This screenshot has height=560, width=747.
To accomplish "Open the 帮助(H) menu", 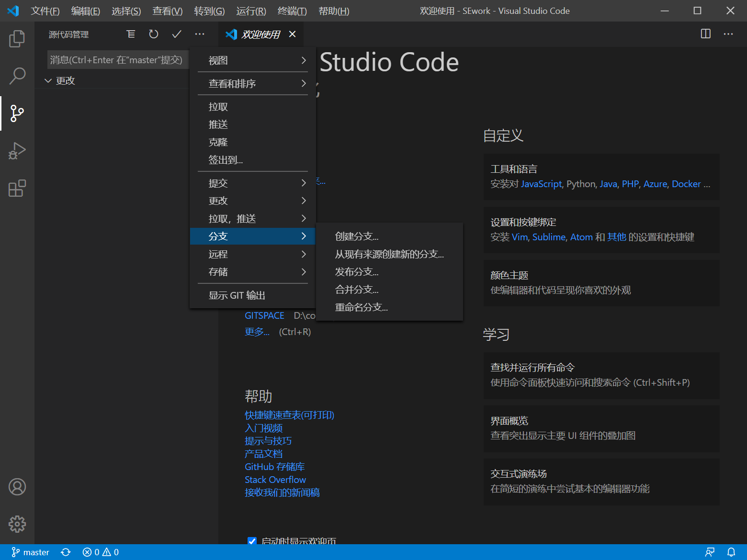I will [334, 11].
